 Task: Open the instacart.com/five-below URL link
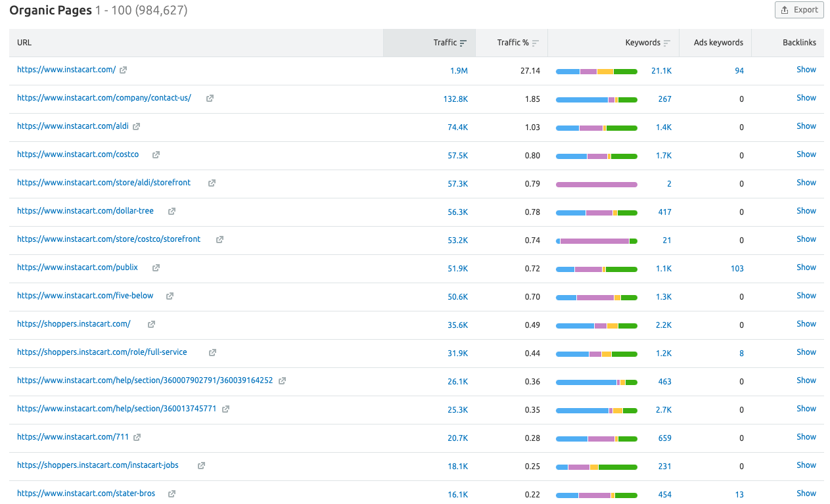pos(85,296)
